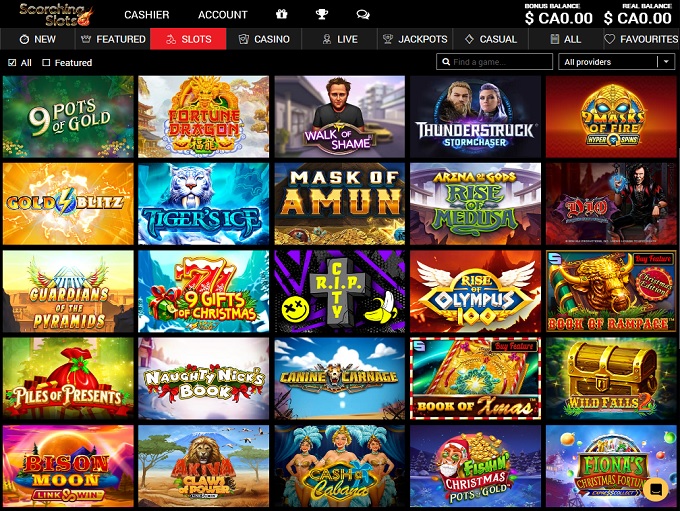Click the Scorching Slots logo
This screenshot has height=511, width=680.
(x=56, y=14)
